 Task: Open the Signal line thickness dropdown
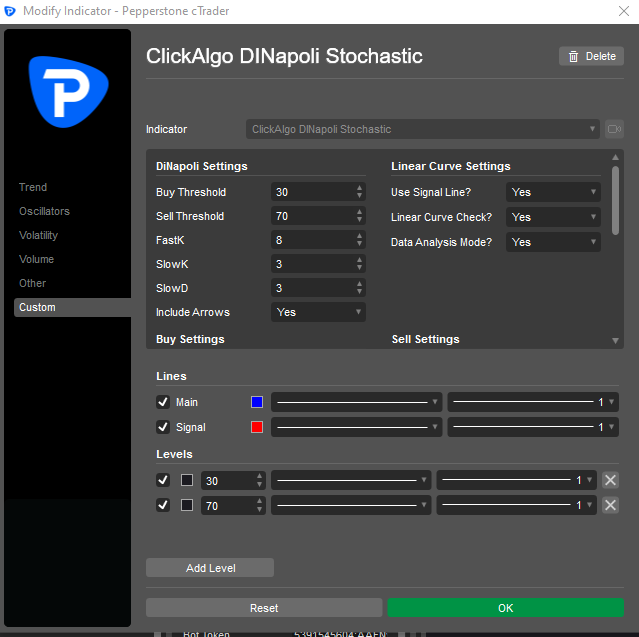(533, 427)
